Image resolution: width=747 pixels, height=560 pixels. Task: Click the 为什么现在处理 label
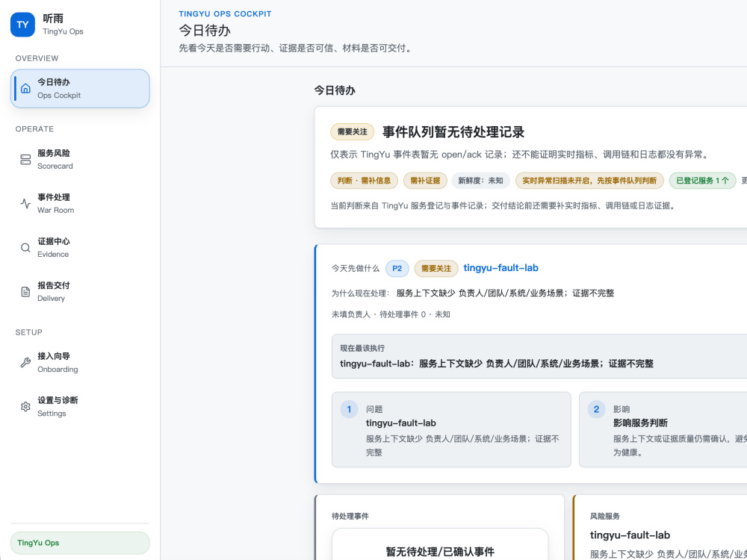click(x=361, y=293)
